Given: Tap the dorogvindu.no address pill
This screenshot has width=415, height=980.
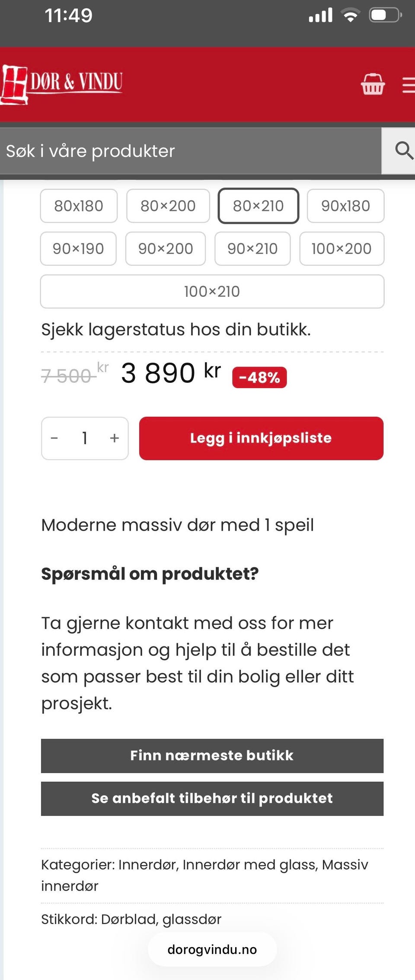Looking at the screenshot, I should (212, 949).
